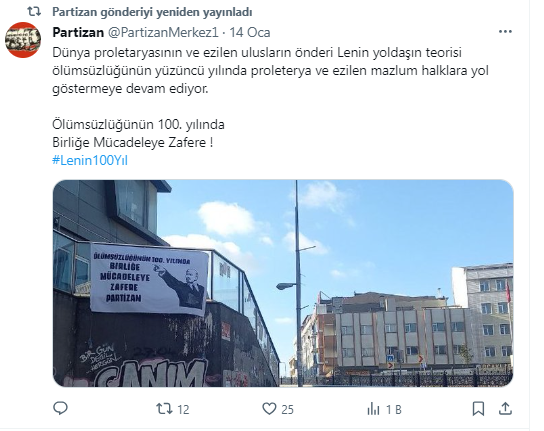Open the Partizan profile avatar
This screenshot has height=431, width=544.
(x=23, y=40)
